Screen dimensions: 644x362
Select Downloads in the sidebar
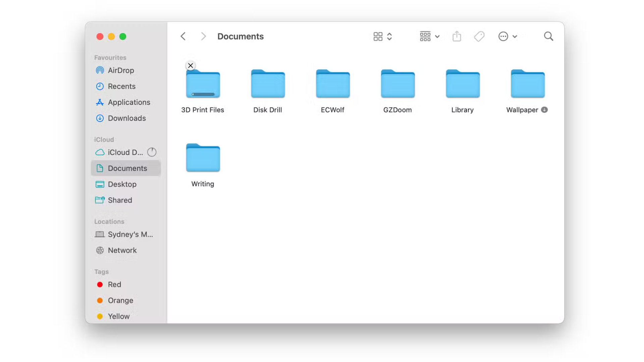[x=126, y=118]
